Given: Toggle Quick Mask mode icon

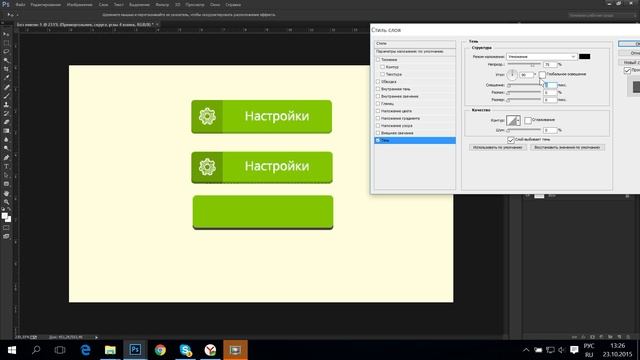Looking at the screenshot, I should (x=6, y=228).
